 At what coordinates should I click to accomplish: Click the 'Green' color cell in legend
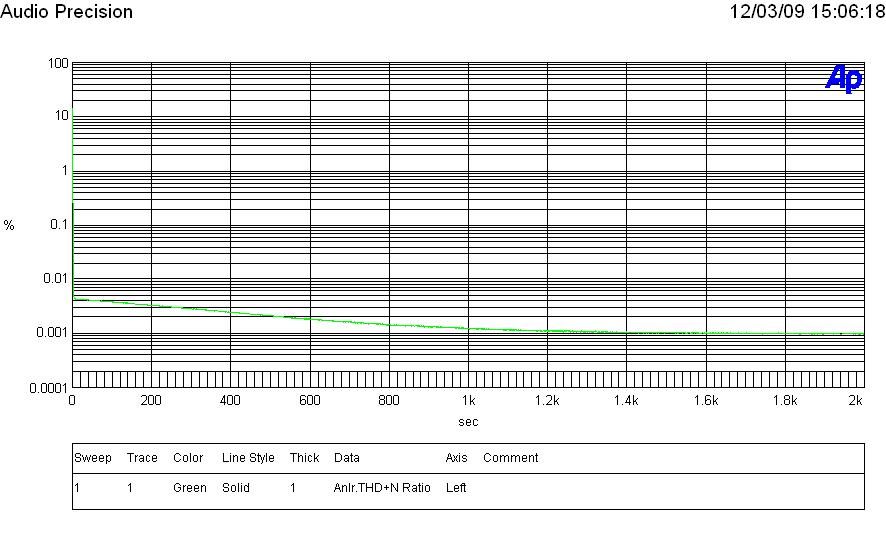coord(190,488)
